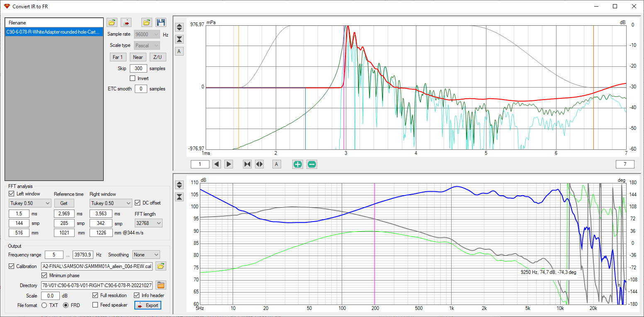Click the 1021 mm distance field
Viewport: 644px width, 317px height.
(x=64, y=233)
